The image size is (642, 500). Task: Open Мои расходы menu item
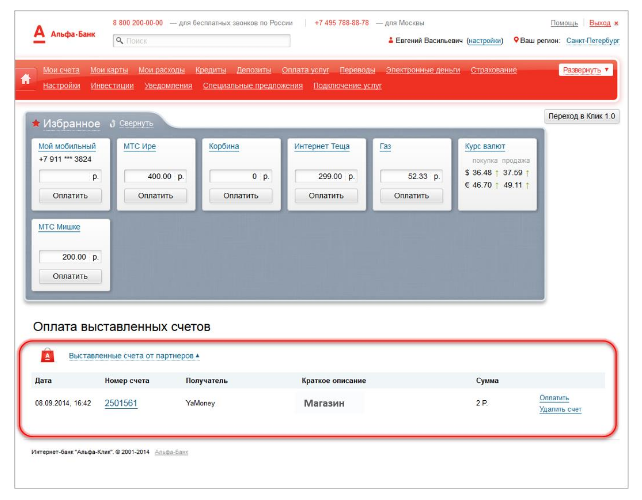point(161,70)
